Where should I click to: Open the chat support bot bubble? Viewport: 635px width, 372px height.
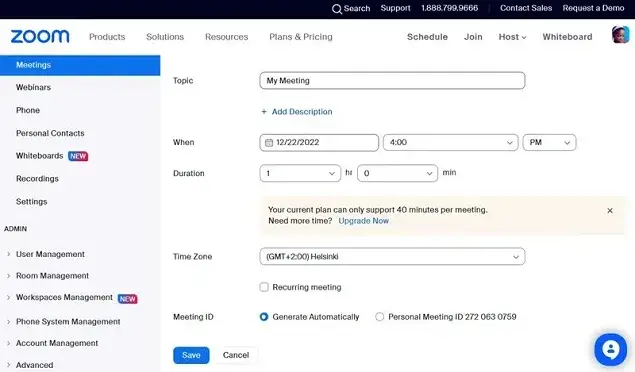click(x=610, y=349)
